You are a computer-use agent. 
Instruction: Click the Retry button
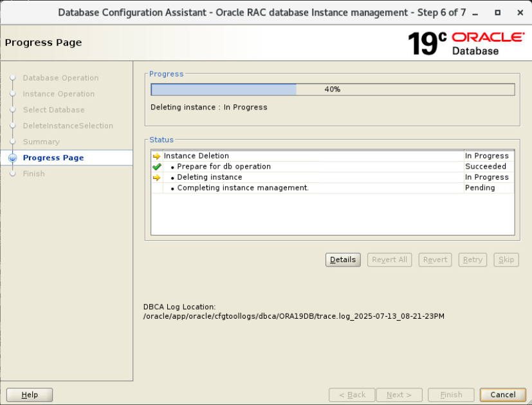point(473,259)
